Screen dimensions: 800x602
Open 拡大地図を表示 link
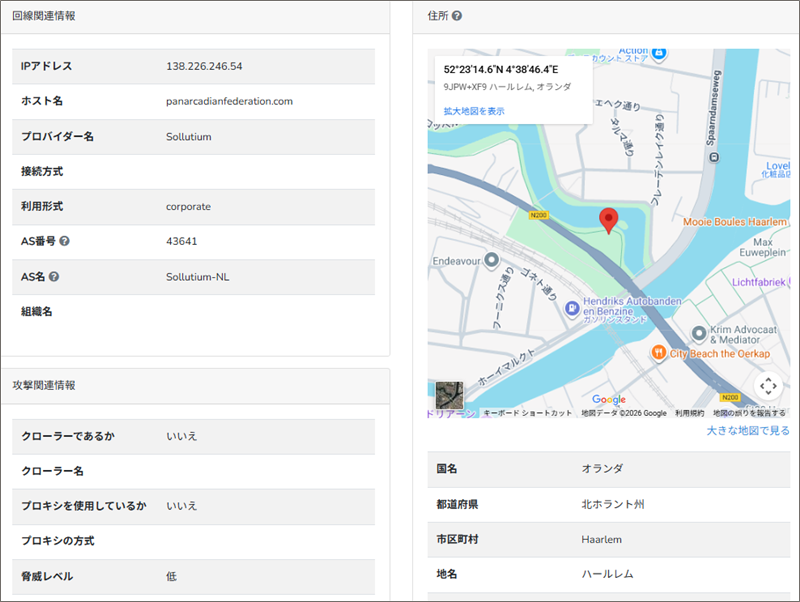click(x=474, y=111)
